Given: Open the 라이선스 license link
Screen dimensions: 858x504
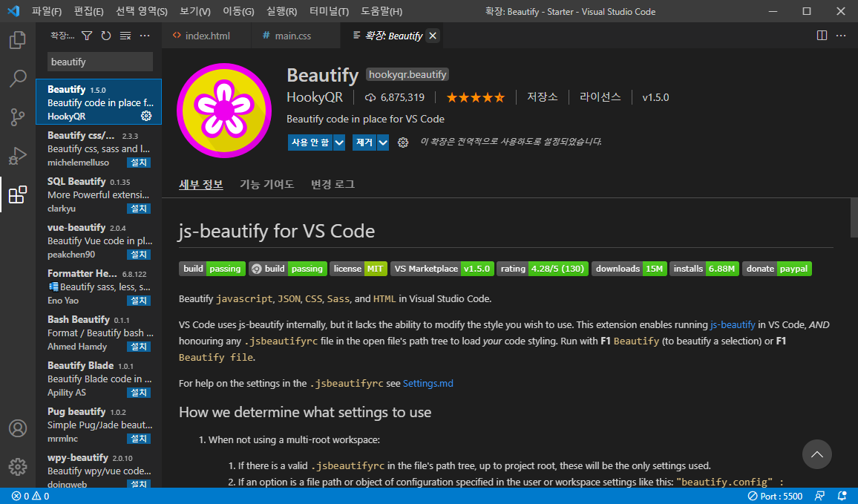Looking at the screenshot, I should 600,97.
